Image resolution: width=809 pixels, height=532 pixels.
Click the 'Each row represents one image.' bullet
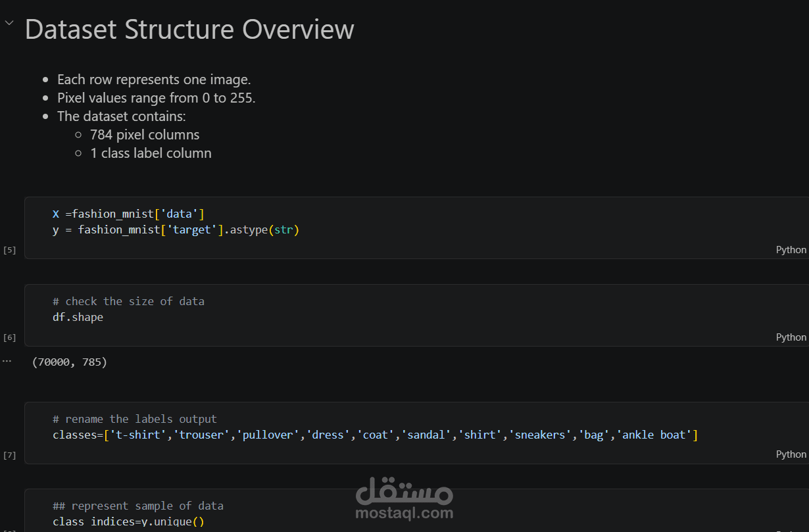click(x=154, y=80)
